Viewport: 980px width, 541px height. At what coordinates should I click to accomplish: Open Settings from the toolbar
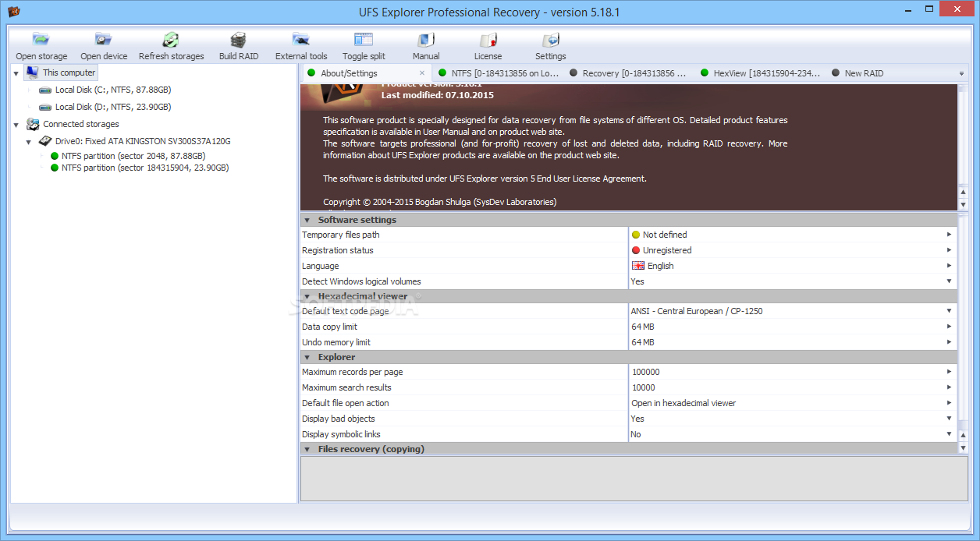tap(551, 40)
